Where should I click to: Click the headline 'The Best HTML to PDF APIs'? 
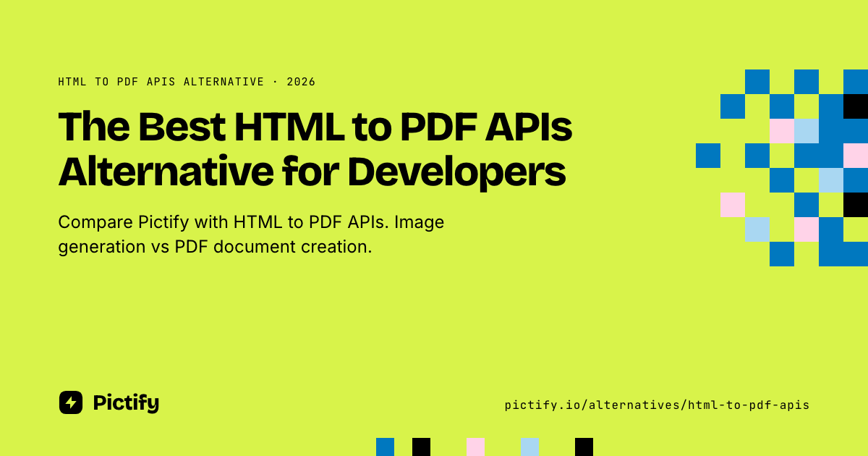[x=315, y=127]
